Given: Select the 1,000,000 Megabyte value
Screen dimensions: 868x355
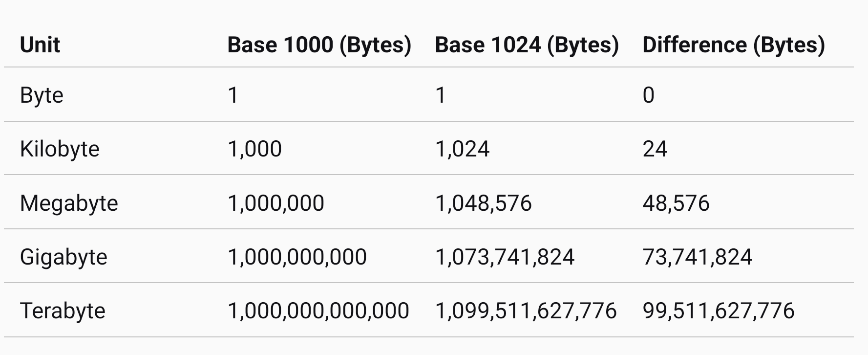Looking at the screenshot, I should click(x=276, y=203).
